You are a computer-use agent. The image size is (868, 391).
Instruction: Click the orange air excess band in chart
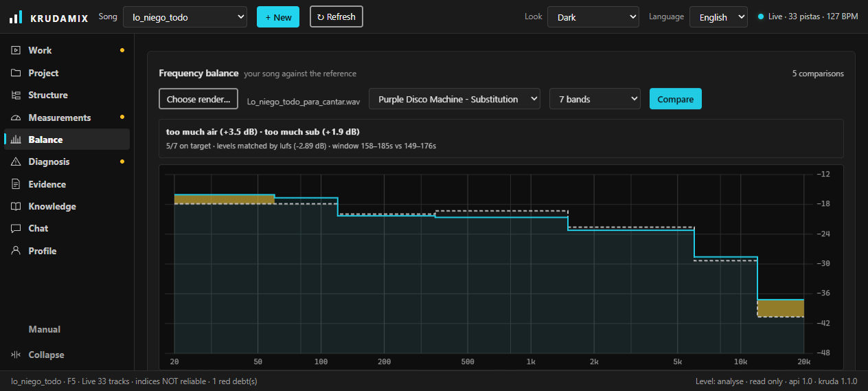[x=780, y=308]
